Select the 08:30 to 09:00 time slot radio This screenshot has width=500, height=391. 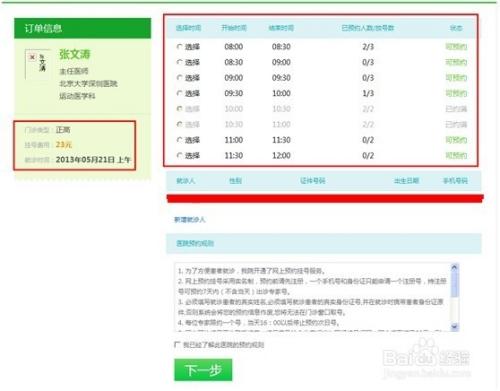click(180, 62)
